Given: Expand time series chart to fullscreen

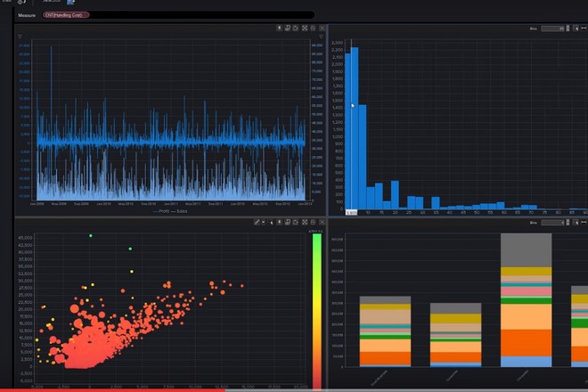Looking at the screenshot, I should [305, 29].
